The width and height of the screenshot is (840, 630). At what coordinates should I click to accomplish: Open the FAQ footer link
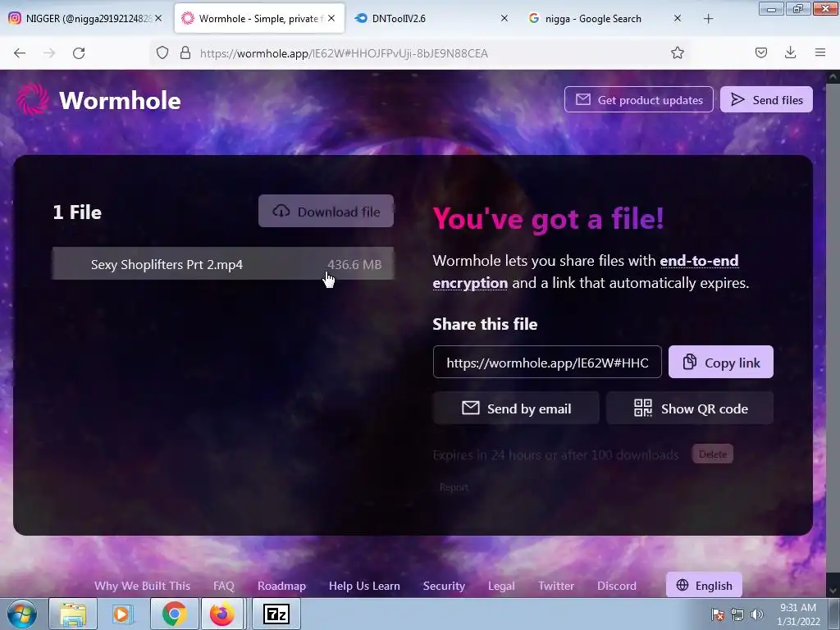tap(223, 586)
